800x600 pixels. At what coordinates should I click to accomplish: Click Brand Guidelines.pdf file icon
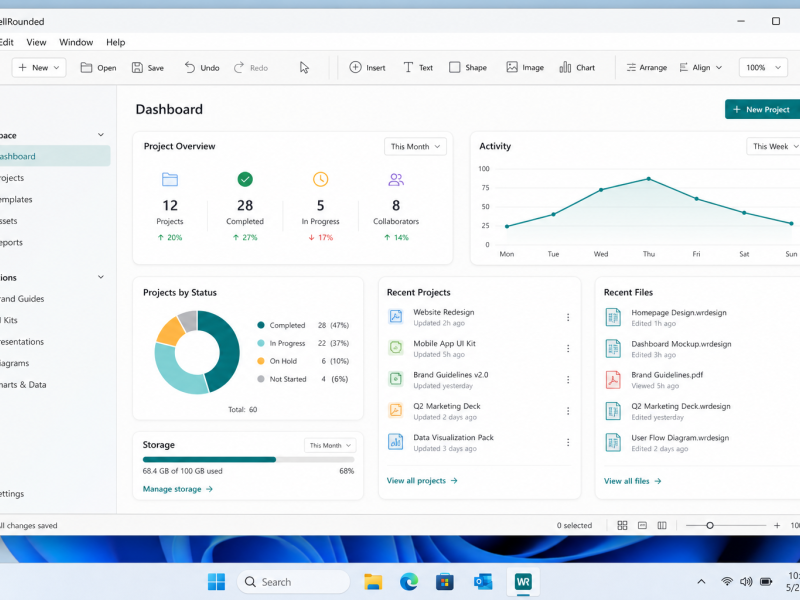613,380
